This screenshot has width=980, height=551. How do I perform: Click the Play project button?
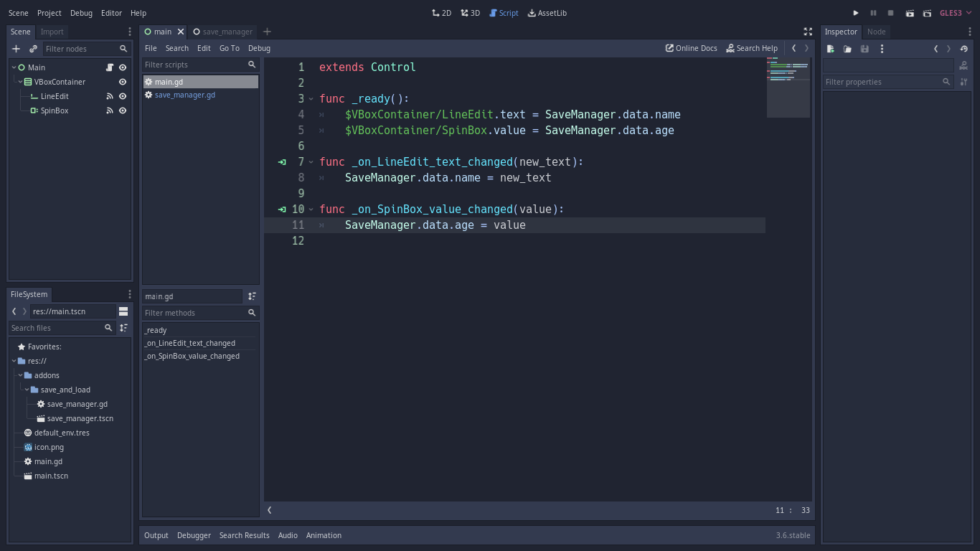tap(855, 13)
